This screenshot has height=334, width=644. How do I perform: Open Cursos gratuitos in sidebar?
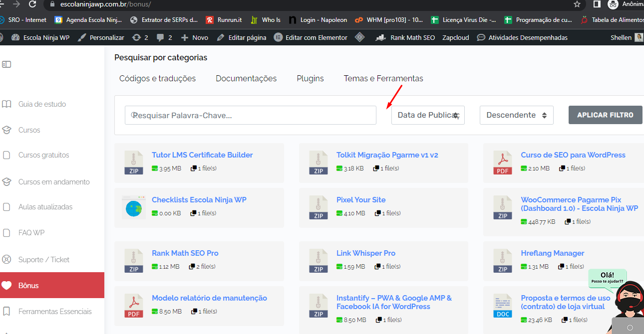point(44,155)
